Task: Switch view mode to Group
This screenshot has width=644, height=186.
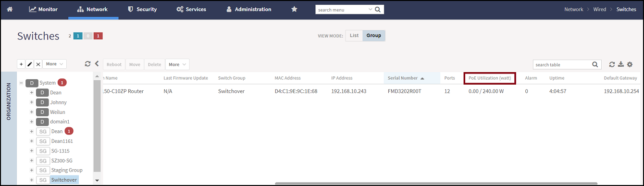Action: pyautogui.click(x=374, y=36)
